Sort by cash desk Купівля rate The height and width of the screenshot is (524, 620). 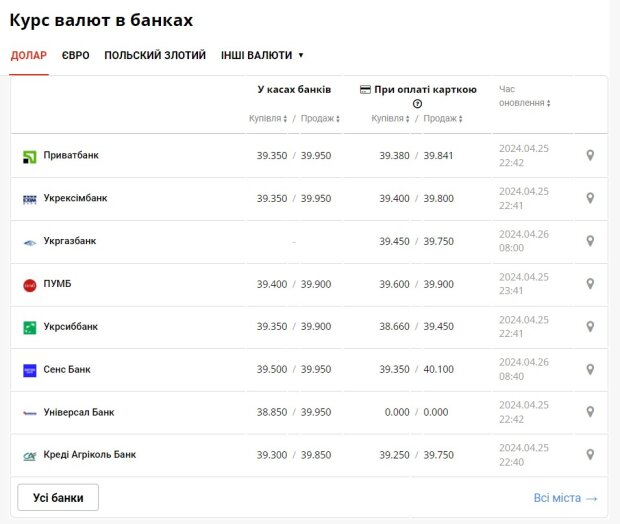(268, 118)
